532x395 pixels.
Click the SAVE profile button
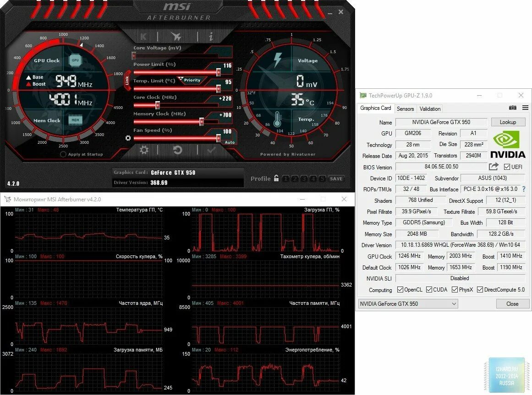point(336,179)
